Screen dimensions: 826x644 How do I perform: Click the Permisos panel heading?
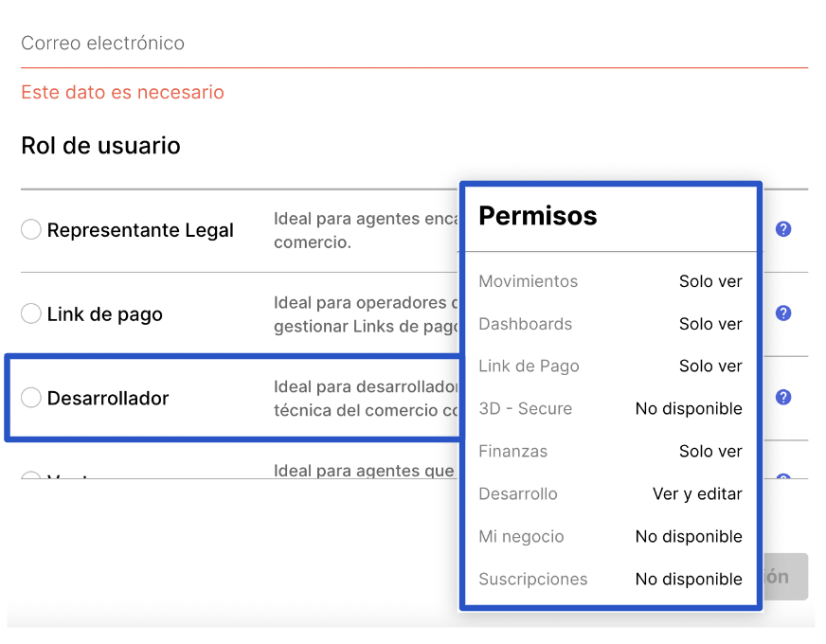point(537,216)
